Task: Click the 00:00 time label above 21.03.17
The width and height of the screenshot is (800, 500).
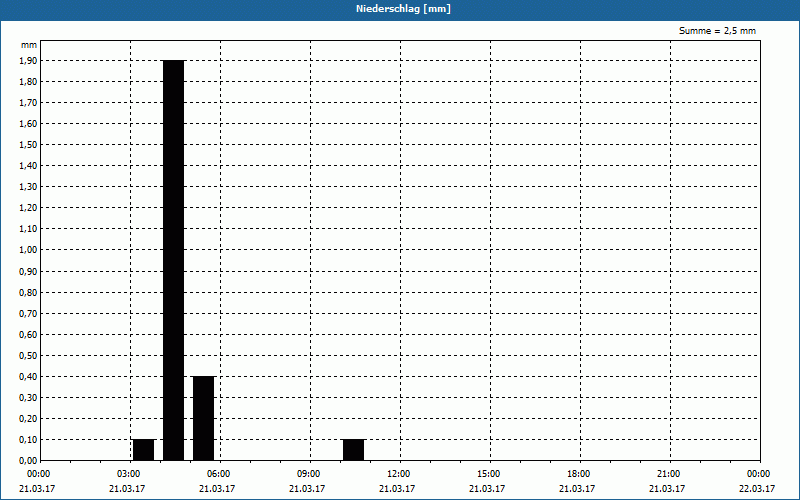Action: click(x=38, y=474)
